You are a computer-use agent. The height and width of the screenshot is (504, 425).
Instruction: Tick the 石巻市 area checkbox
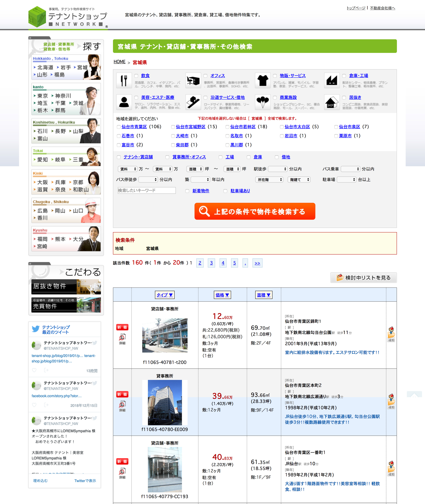(x=119, y=136)
